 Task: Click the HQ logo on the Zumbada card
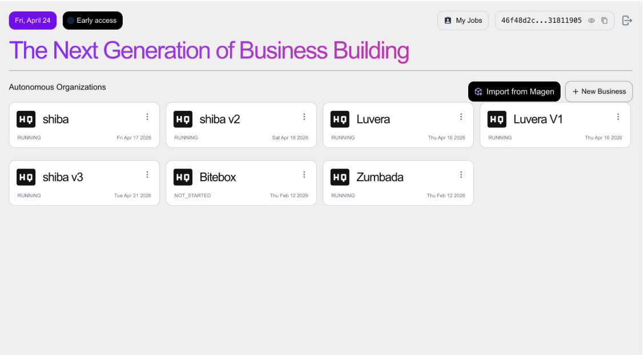(340, 177)
